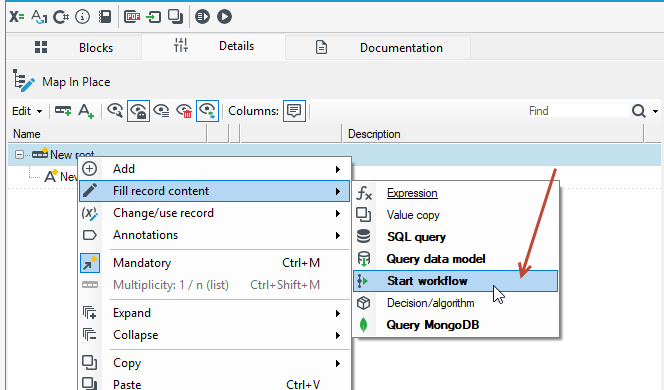Click the Copy submenu arrow
The height and width of the screenshot is (390, 664).
point(338,363)
